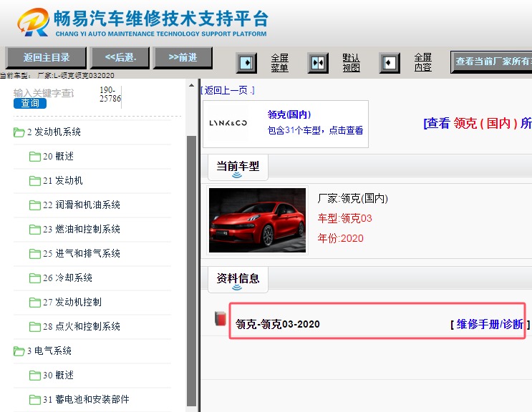Click the sidebar scroll-up arrow
Viewport: 532px width, 412px height.
[191, 85]
